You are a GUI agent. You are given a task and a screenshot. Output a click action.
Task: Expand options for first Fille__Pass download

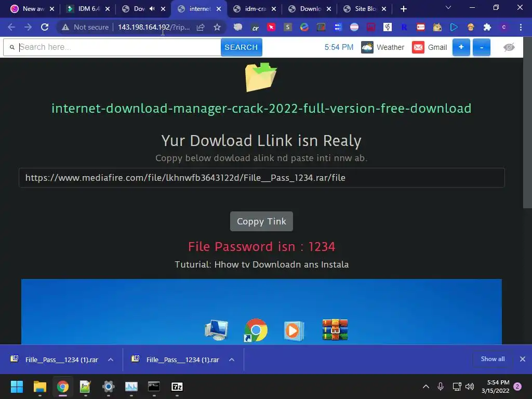tap(111, 360)
